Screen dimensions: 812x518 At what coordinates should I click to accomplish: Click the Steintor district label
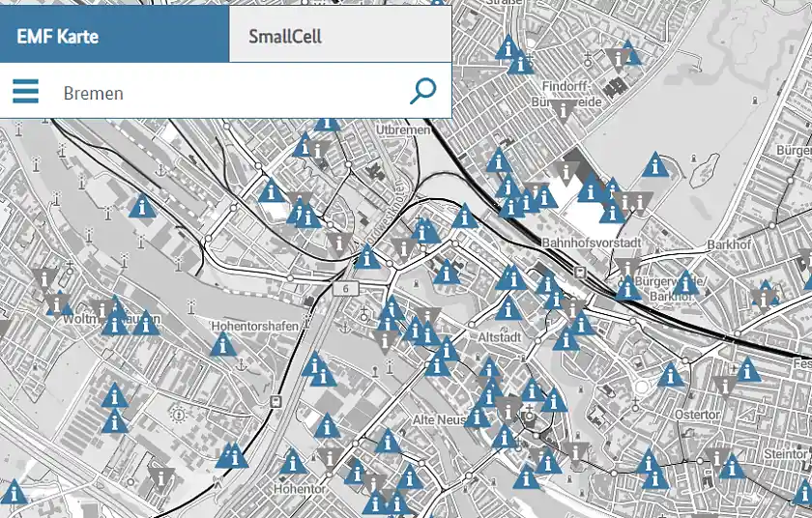[784, 452]
